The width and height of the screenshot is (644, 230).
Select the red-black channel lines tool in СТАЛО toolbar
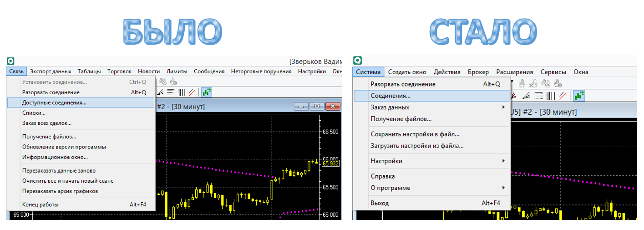[563, 96]
